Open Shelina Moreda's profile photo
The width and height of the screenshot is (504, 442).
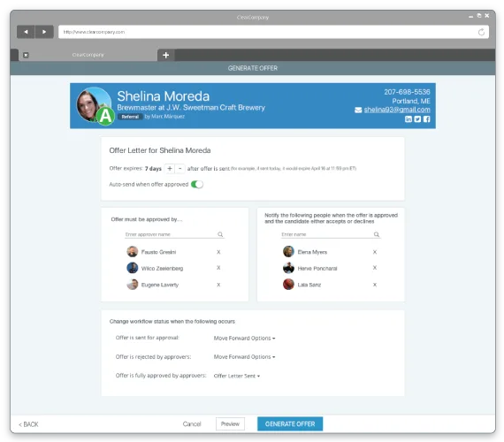92,103
